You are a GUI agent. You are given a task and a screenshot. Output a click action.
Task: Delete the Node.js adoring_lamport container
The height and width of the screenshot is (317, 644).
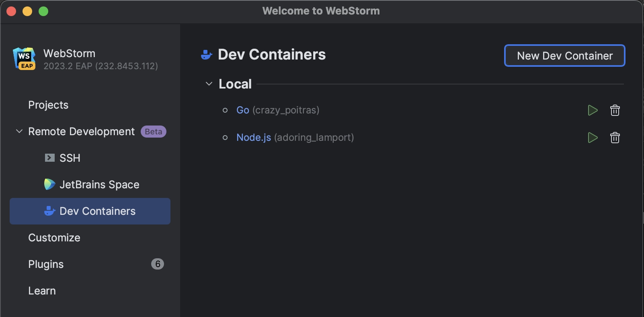(x=615, y=138)
